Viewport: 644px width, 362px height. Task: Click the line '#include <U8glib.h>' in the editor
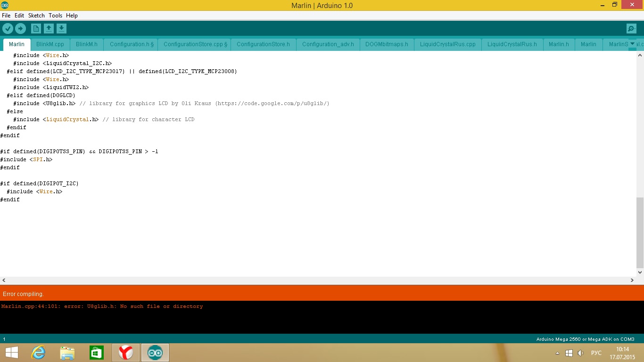[171, 103]
